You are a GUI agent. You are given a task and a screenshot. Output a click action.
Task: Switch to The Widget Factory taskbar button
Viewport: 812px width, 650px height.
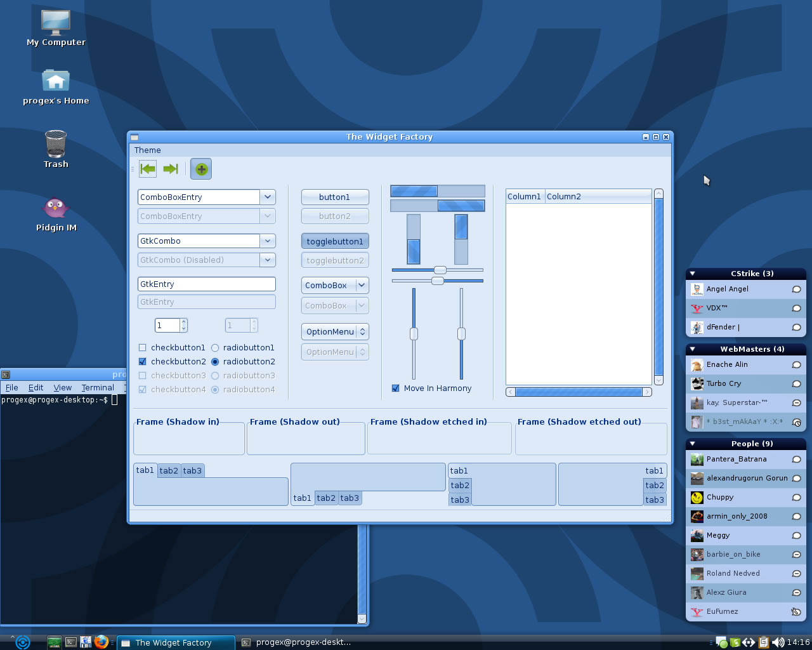point(177,642)
